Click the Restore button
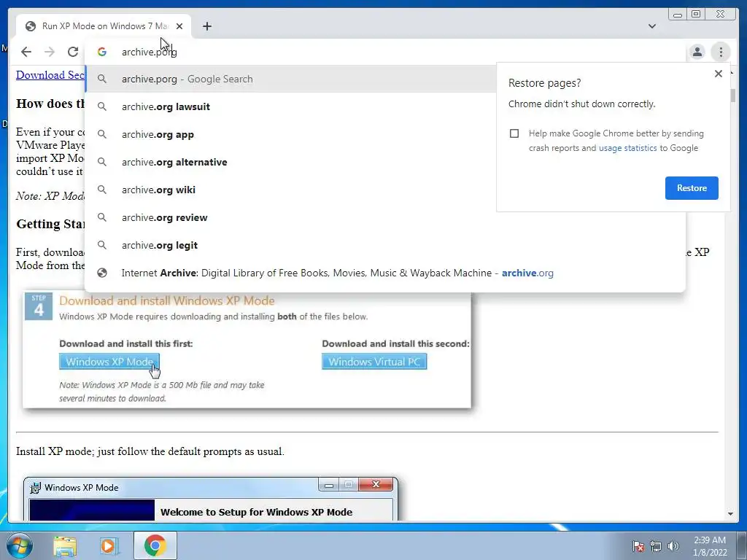Image resolution: width=747 pixels, height=560 pixels. [x=692, y=188]
